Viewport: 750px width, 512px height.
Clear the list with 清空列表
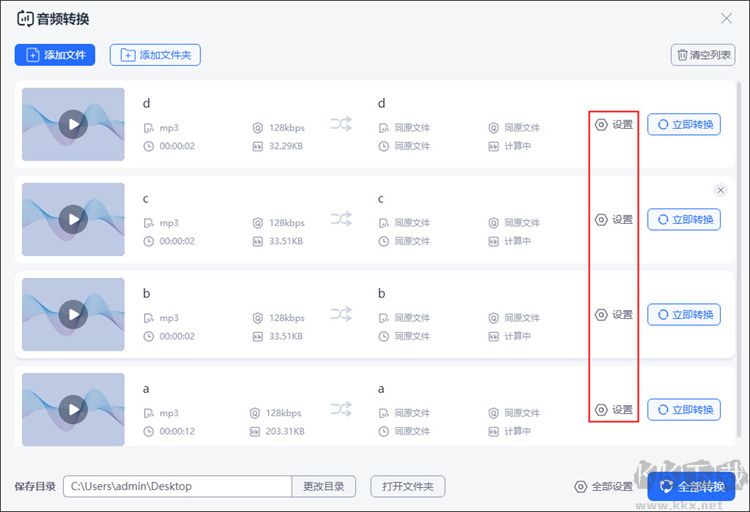pos(703,56)
